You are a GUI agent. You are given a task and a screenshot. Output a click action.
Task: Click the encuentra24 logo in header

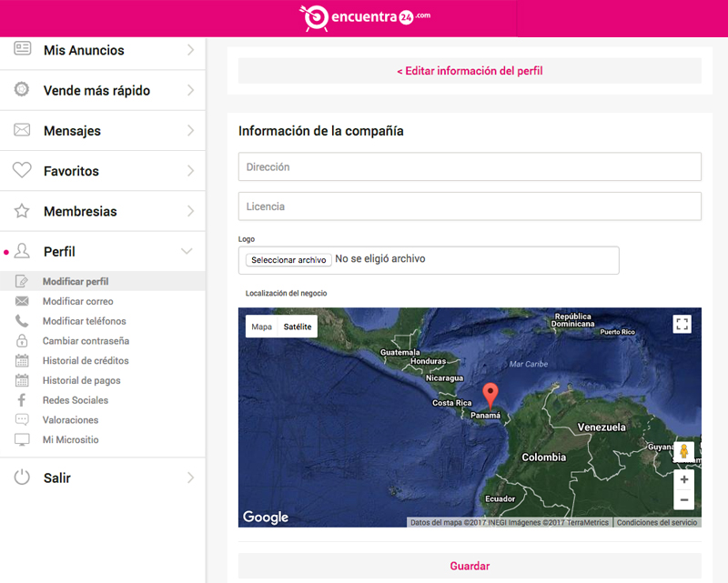pos(365,17)
